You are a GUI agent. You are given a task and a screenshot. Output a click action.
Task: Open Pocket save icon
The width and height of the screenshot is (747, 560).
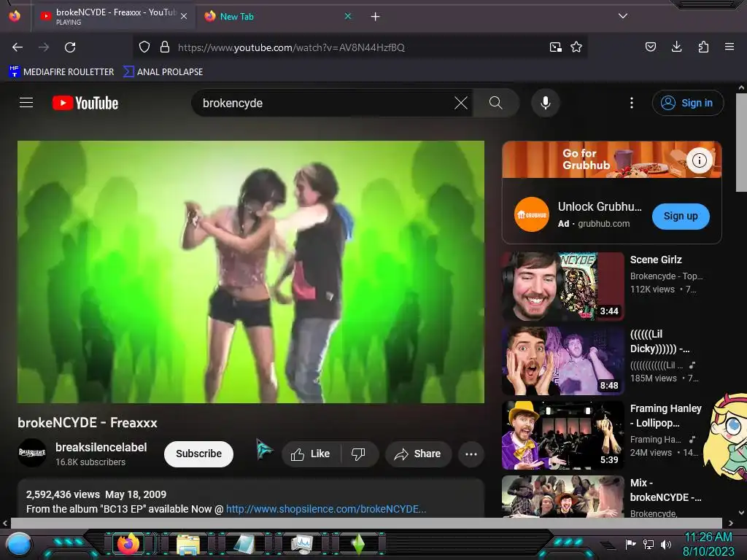click(651, 47)
